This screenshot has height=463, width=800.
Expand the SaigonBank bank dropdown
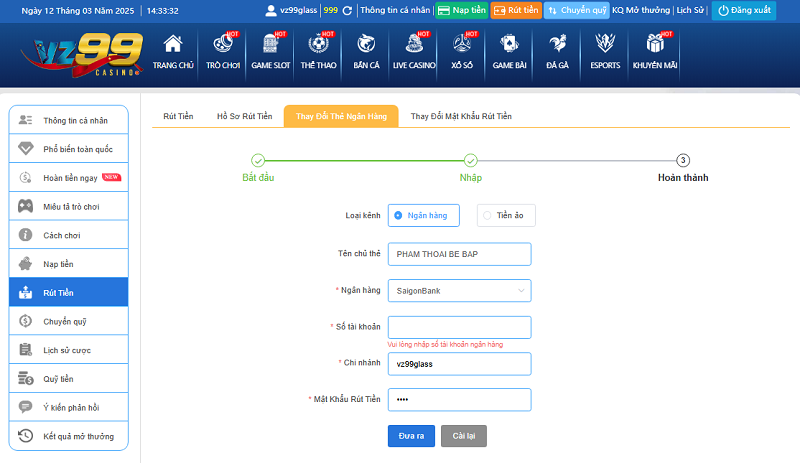[x=459, y=291]
